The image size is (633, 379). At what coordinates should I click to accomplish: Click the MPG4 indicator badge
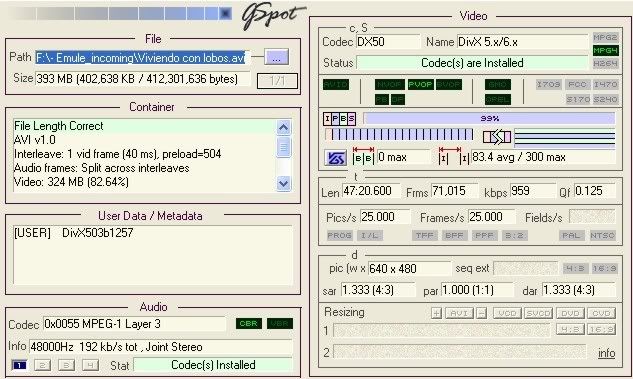pos(605,50)
